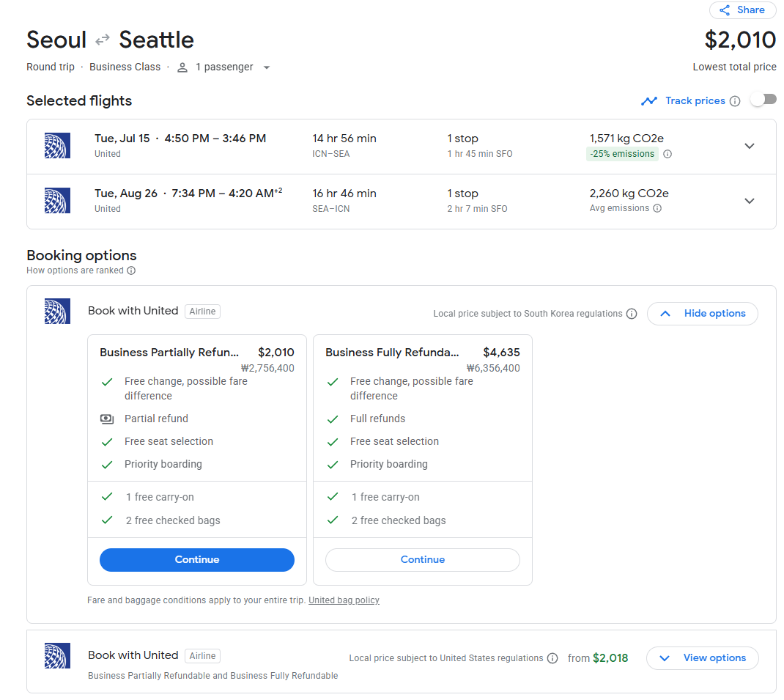This screenshot has width=784, height=700.
Task: Click the 2 hr 7 min SFO layover
Action: (477, 209)
